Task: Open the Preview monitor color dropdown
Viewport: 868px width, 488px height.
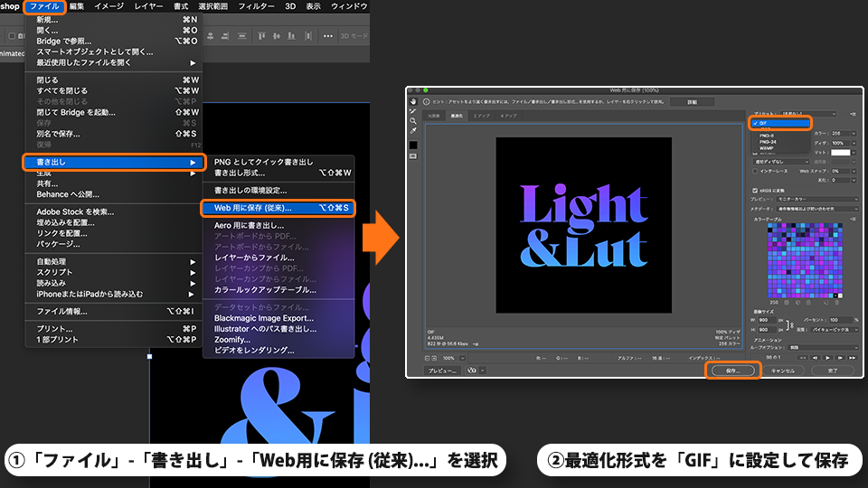Action: [x=817, y=199]
